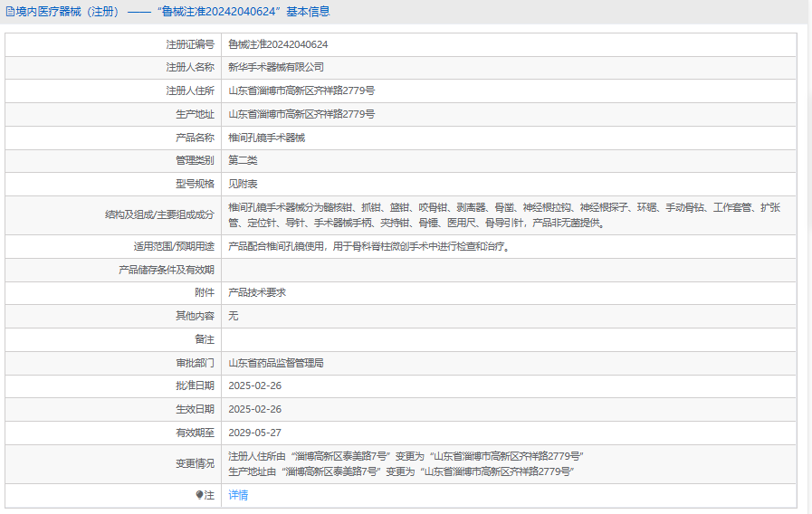Click the 变更情况 label cell

click(x=113, y=464)
